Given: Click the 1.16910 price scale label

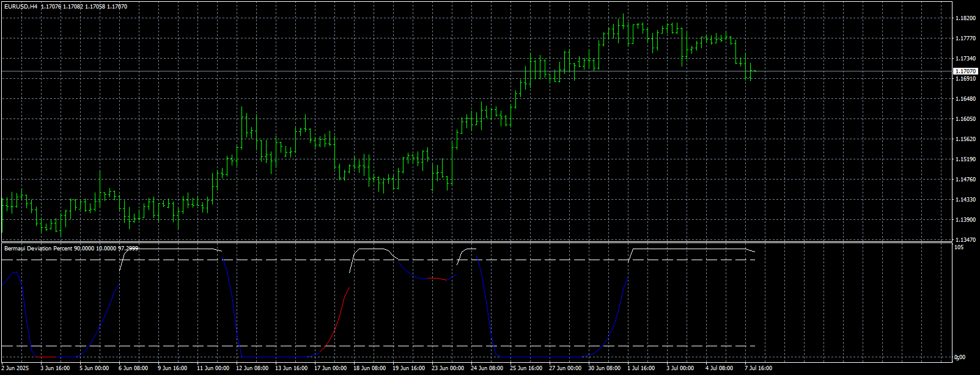Looking at the screenshot, I should [x=965, y=79].
